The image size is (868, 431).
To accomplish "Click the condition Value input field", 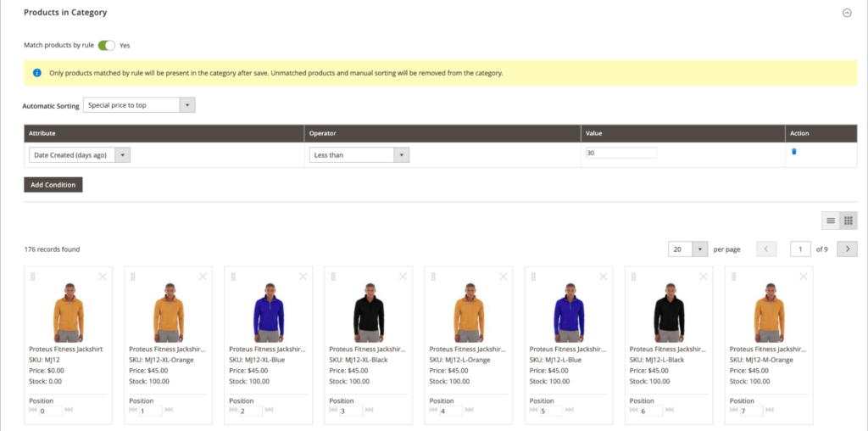I will [x=620, y=154].
